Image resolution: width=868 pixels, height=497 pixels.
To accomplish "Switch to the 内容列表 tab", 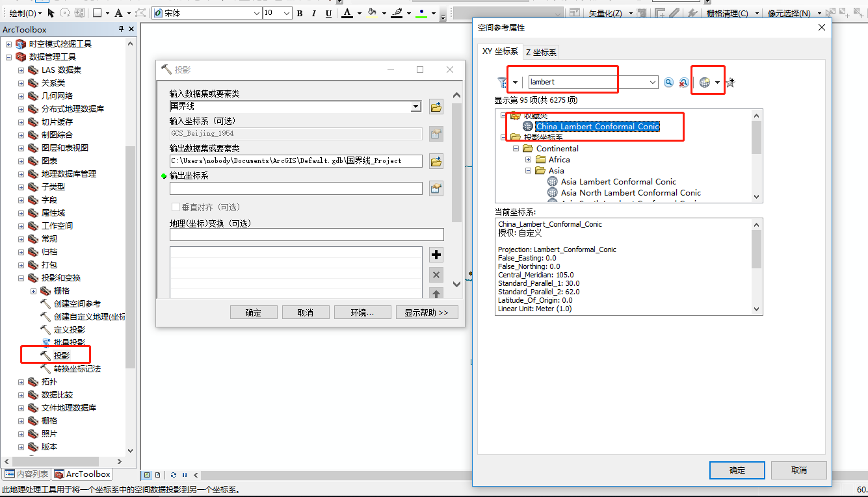I will (x=27, y=474).
